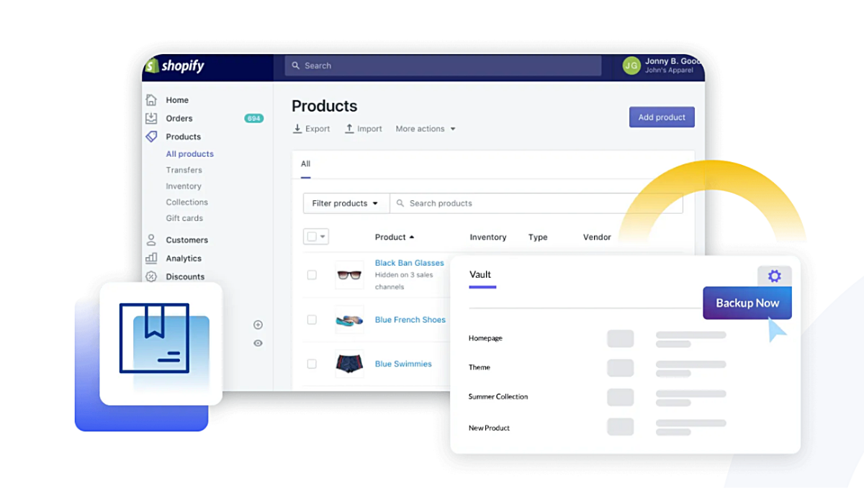Check Black Ban Glasses checkbox
The width and height of the screenshot is (864, 504).
click(x=312, y=274)
